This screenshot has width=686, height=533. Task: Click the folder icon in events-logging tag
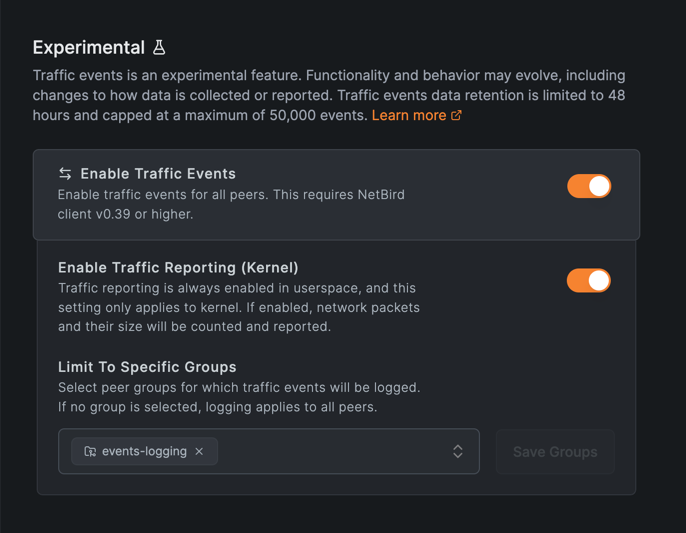pyautogui.click(x=90, y=452)
